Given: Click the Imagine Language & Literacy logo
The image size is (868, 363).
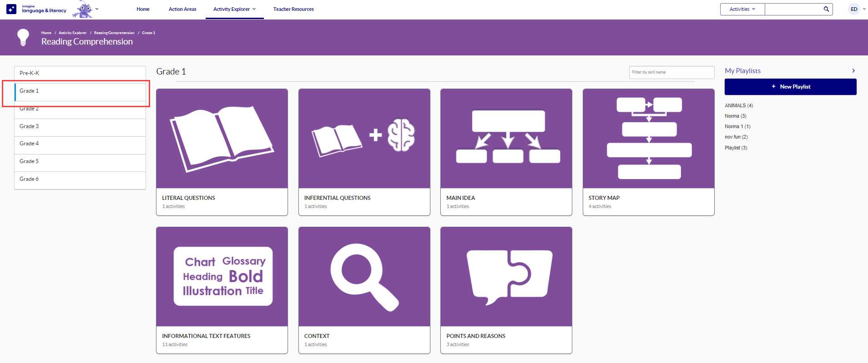Looking at the screenshot, I should click(36, 9).
